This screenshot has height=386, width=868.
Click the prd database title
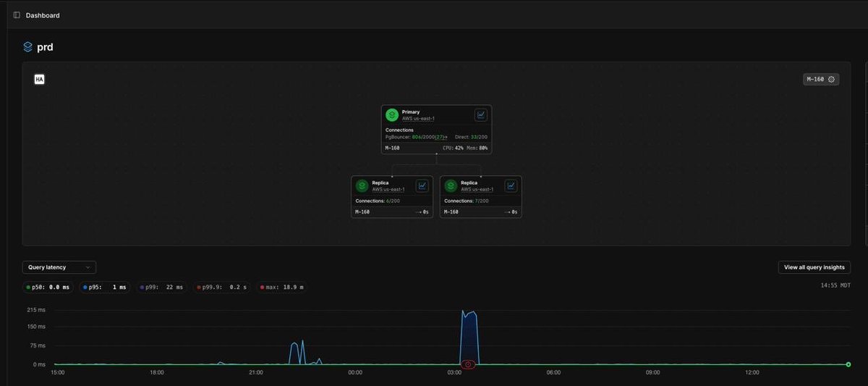click(x=45, y=47)
